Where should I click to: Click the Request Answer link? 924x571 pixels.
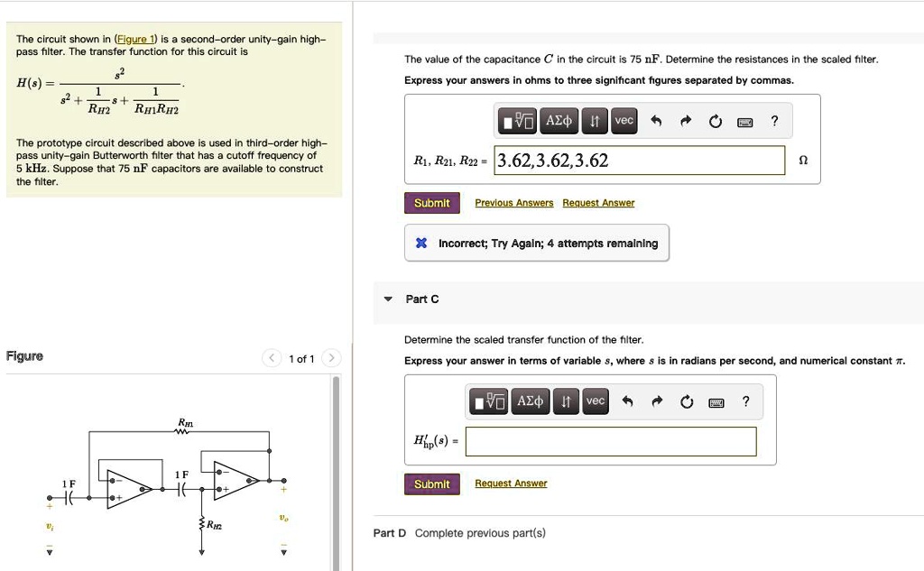(598, 202)
